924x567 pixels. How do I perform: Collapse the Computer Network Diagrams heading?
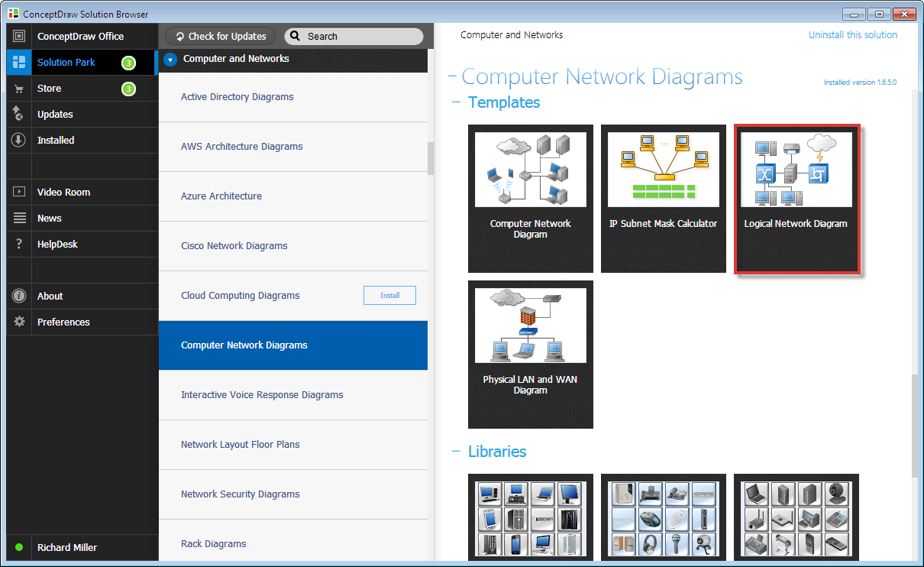point(452,76)
